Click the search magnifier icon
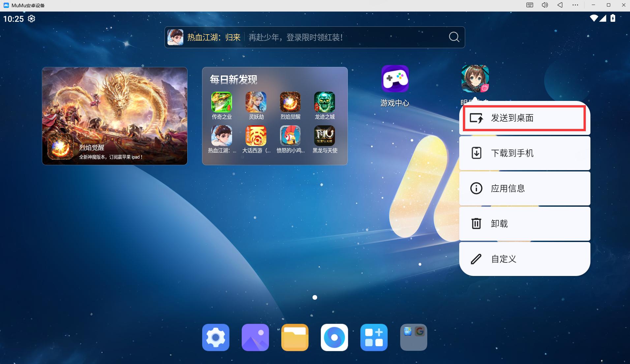Image resolution: width=630 pixels, height=364 pixels. point(454,37)
